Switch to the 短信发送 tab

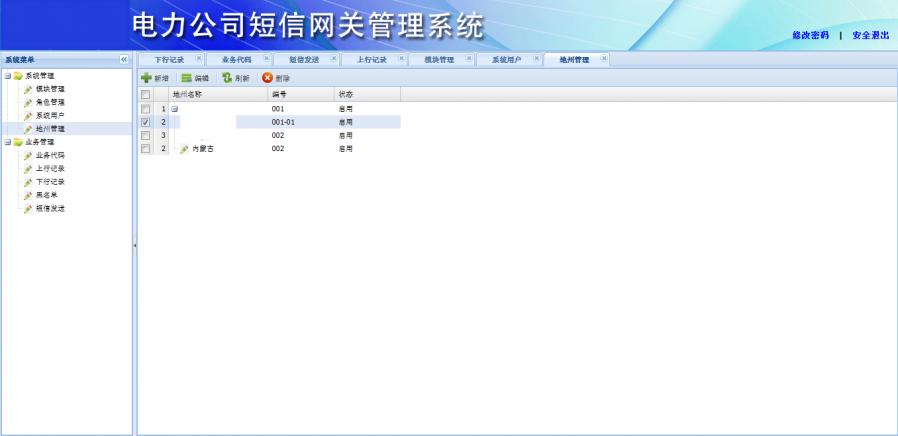303,59
